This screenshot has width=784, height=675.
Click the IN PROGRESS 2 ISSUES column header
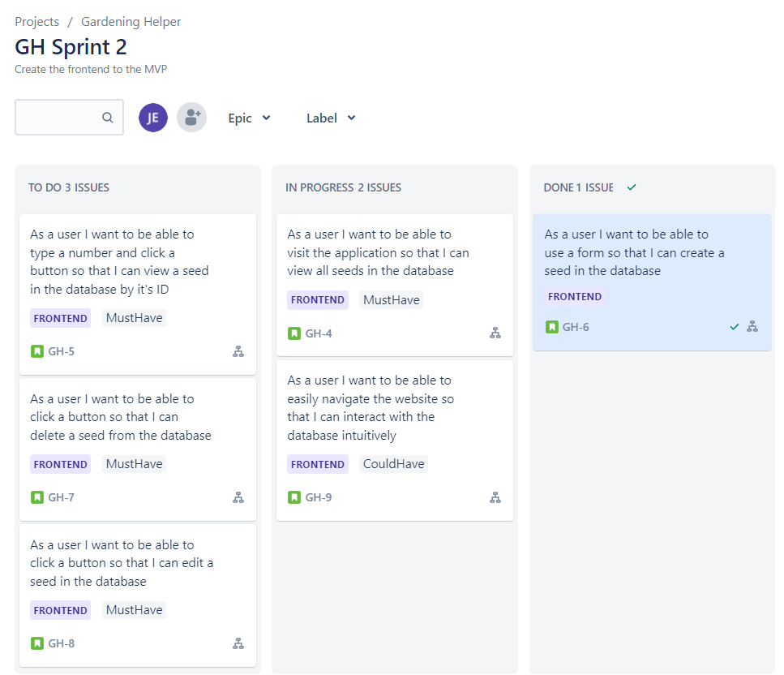click(343, 187)
